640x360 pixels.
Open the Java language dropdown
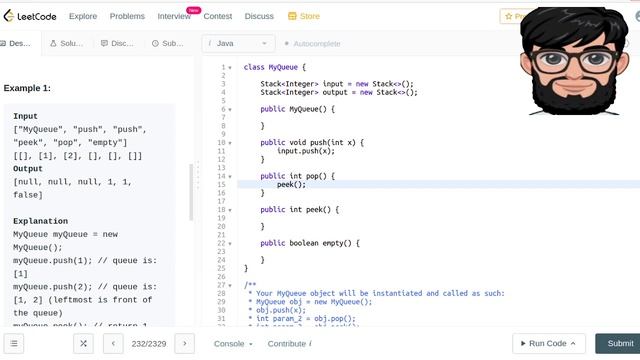point(238,43)
